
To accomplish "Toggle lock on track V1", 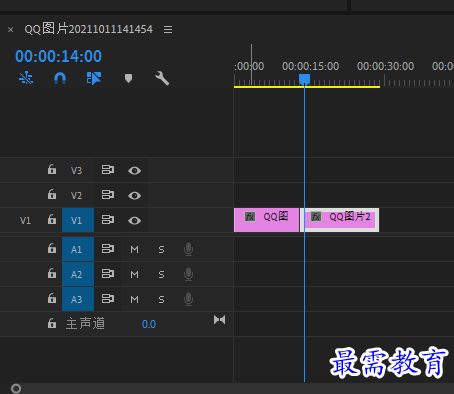I will coord(52,219).
